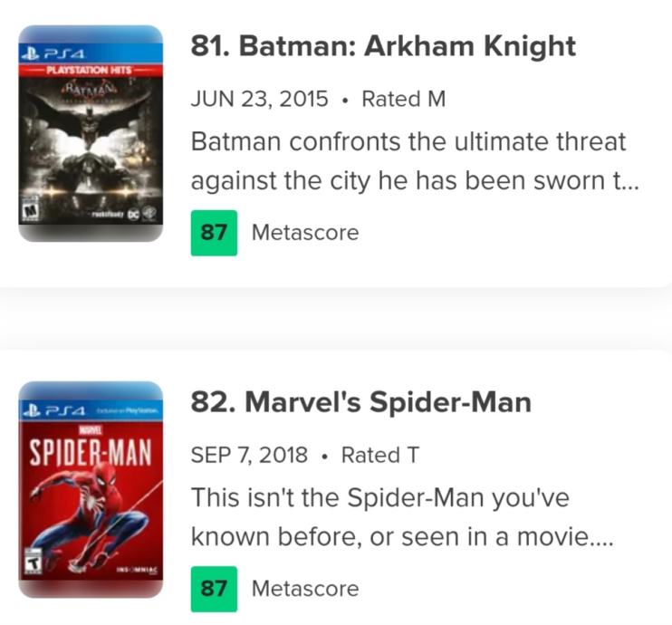Viewport: 672px width, 625px height.
Task: Open the Marvel's Spider-Man title link
Action: pos(360,402)
